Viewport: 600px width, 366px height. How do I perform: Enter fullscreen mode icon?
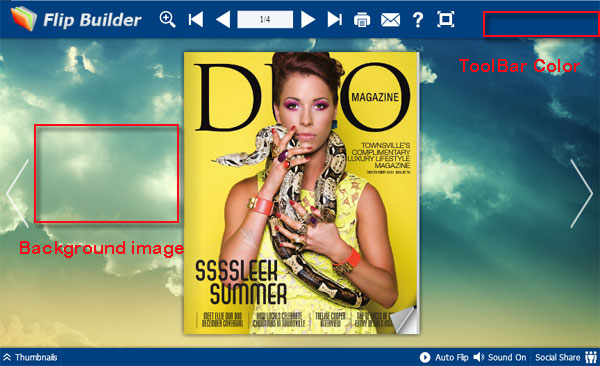pos(446,19)
